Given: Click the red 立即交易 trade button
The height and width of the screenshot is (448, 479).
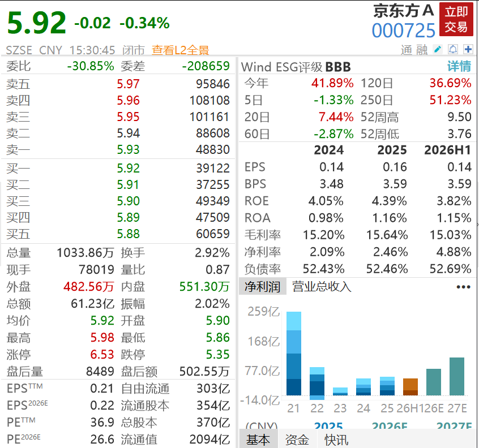Looking at the screenshot, I should coord(456,19).
